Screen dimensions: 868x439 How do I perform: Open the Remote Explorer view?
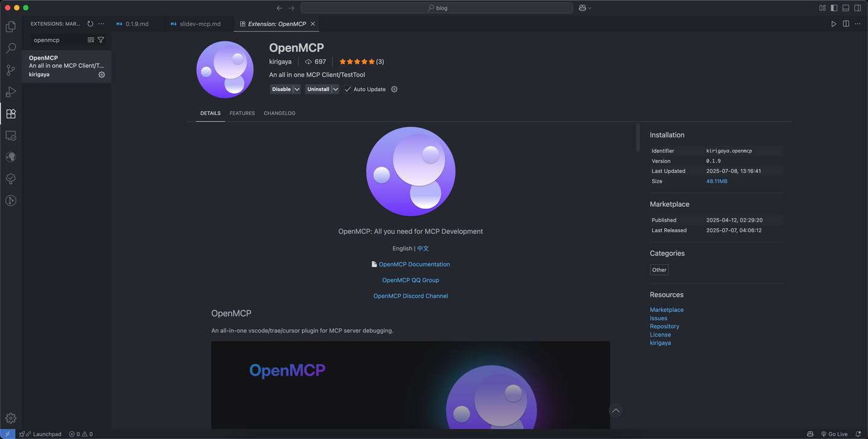pyautogui.click(x=10, y=135)
